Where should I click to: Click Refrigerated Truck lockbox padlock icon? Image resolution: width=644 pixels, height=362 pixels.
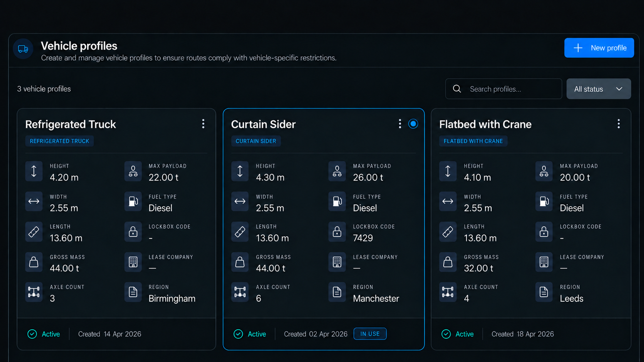tap(133, 232)
